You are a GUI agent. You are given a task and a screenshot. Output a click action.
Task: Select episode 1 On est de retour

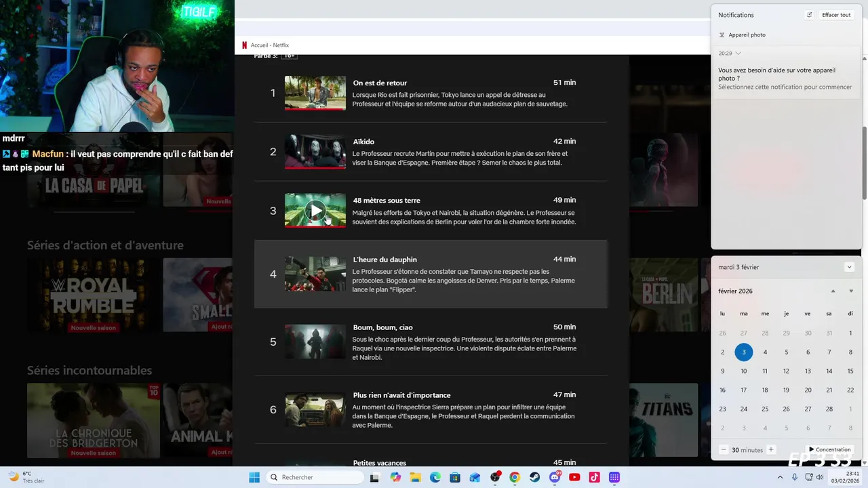pyautogui.click(x=431, y=93)
